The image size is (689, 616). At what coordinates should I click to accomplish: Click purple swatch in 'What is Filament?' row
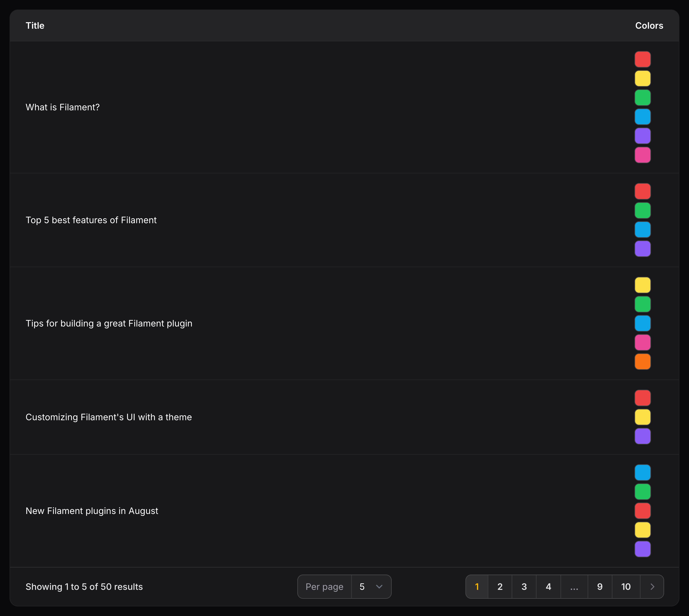point(643,136)
